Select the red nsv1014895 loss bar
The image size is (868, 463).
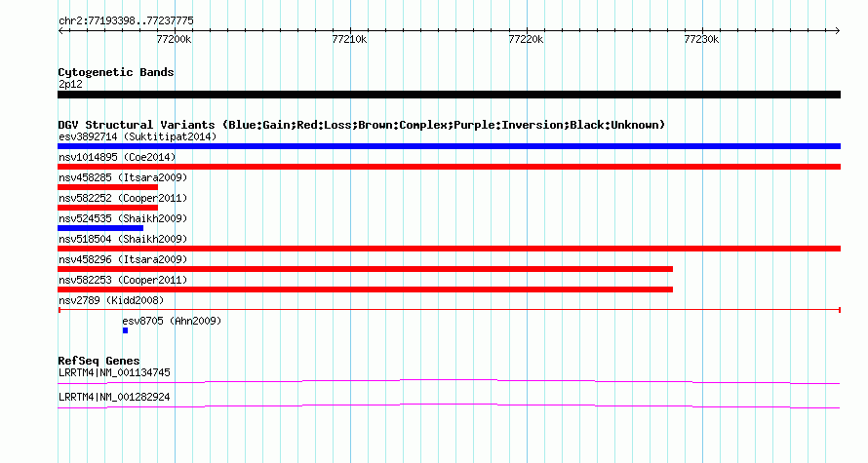coord(449,167)
